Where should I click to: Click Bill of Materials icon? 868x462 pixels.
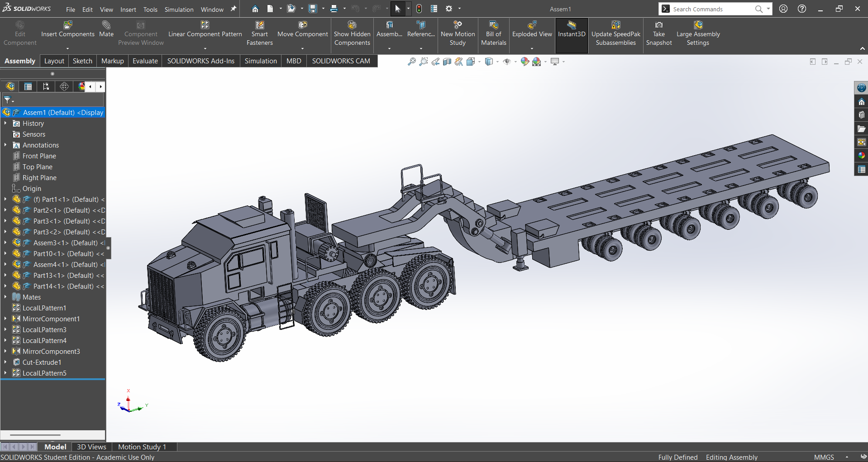pos(493,25)
